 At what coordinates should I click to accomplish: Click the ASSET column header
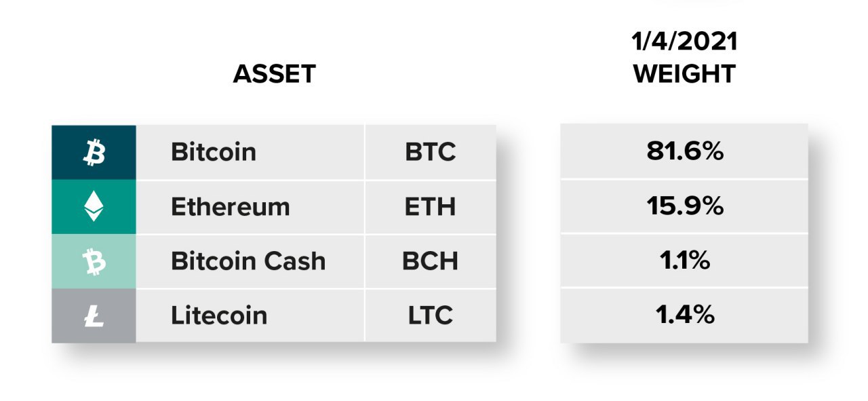click(275, 74)
